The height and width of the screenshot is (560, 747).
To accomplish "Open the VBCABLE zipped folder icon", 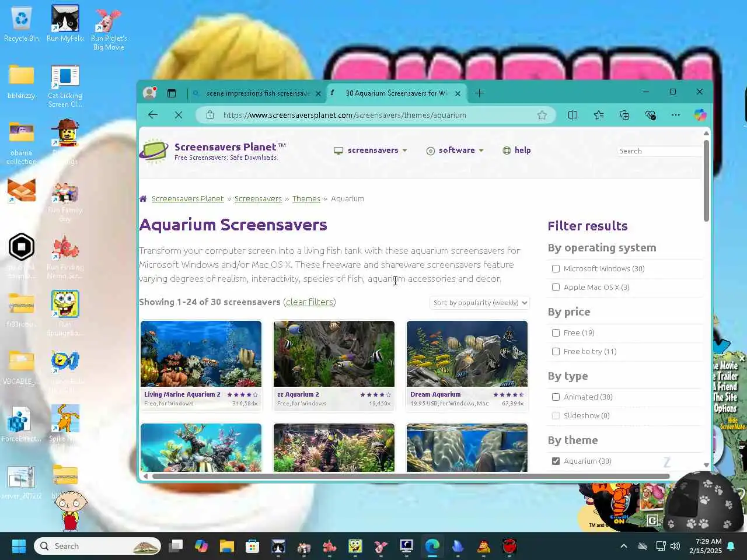I will pyautogui.click(x=22, y=367).
